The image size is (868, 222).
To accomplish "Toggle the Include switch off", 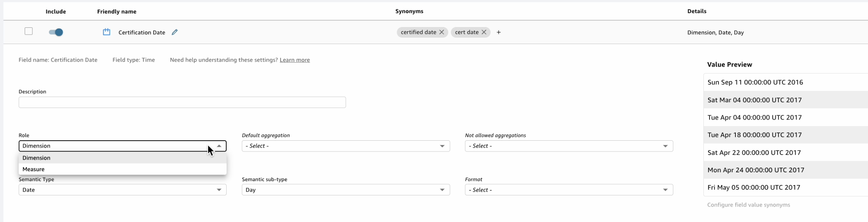I will click(56, 32).
